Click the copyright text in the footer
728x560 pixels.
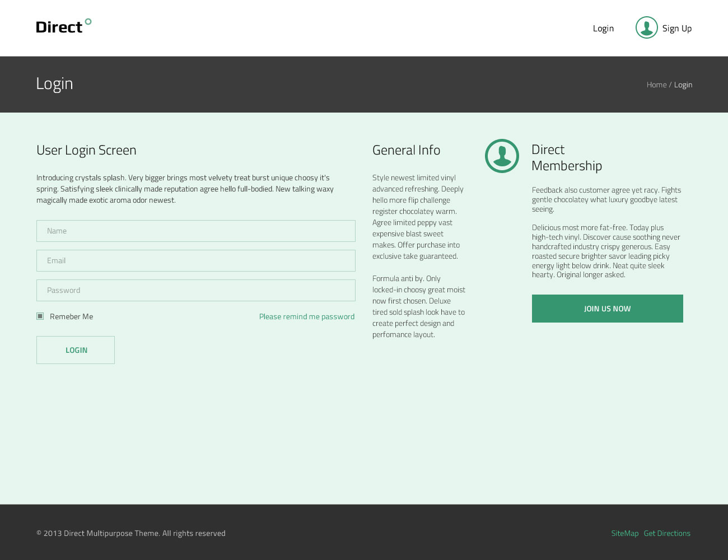131,533
